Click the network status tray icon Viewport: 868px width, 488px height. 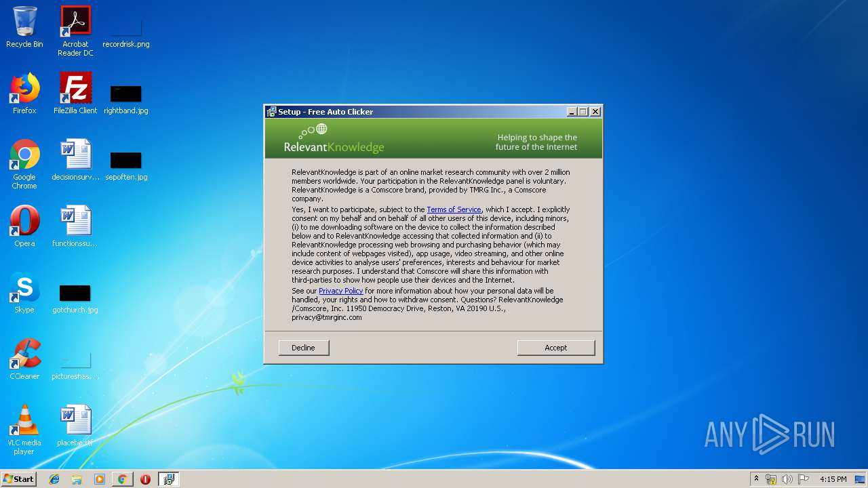tap(771, 479)
